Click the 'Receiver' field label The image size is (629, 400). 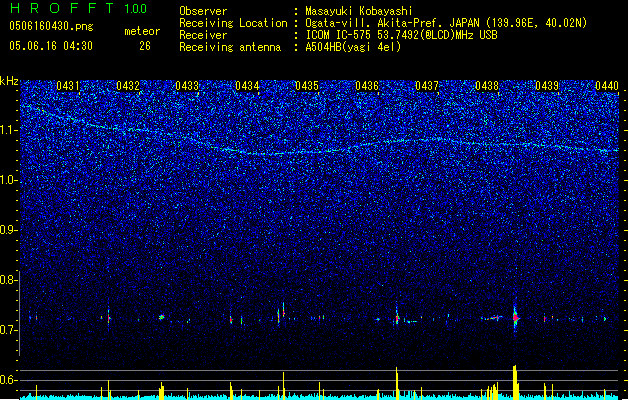pos(203,35)
